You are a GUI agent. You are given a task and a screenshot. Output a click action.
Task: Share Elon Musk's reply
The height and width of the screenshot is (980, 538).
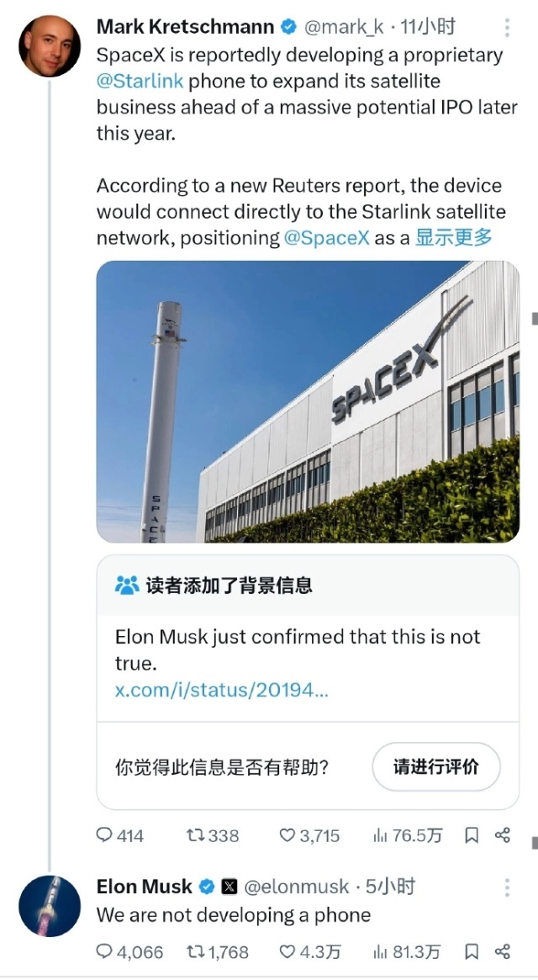tap(503, 952)
